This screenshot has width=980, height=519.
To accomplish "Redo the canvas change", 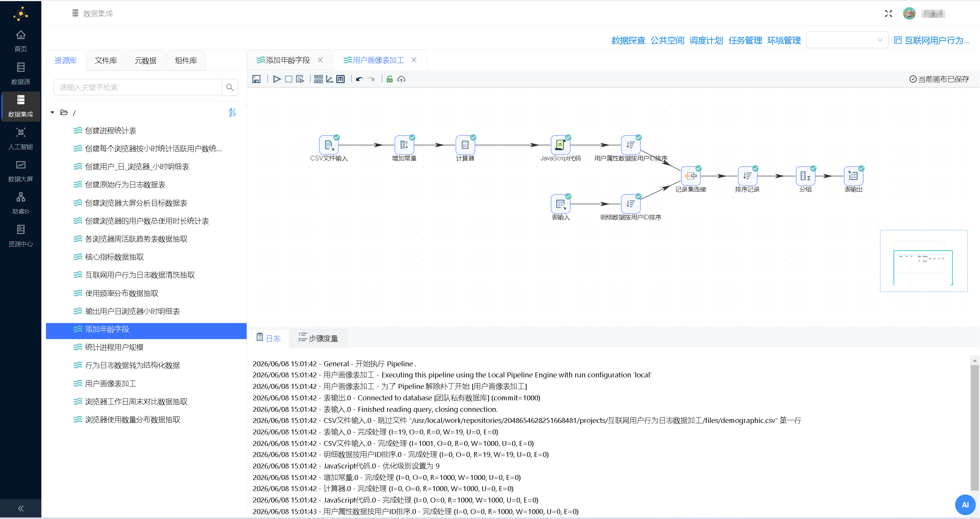I will (371, 79).
